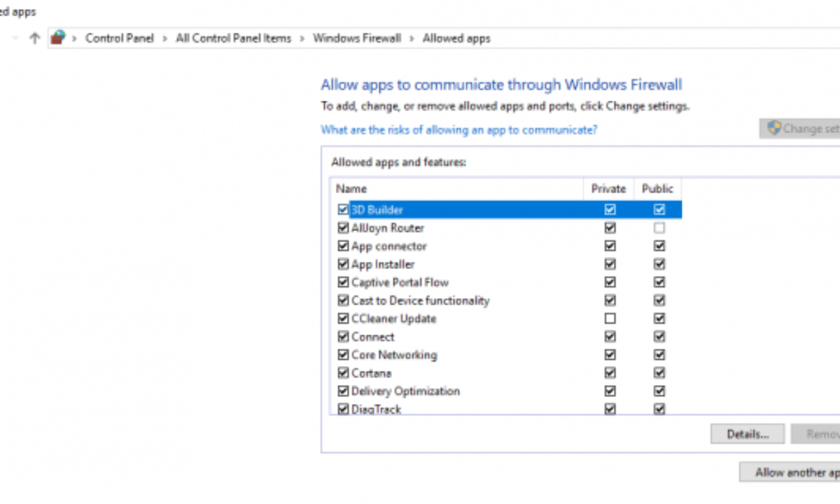This screenshot has width=840, height=504.
Task: Click the shield icon on Change settings
Action: (x=773, y=128)
